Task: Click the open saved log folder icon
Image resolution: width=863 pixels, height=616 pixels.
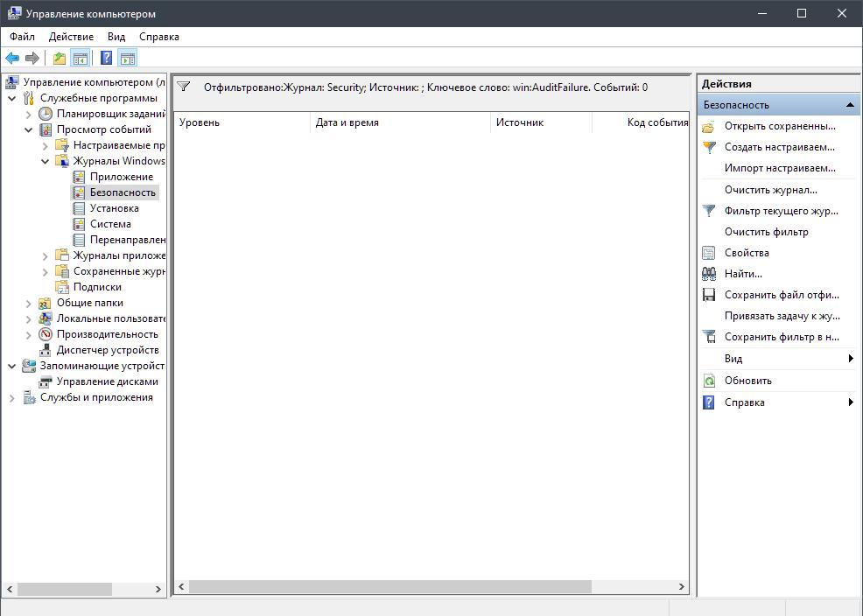Action: [x=709, y=127]
